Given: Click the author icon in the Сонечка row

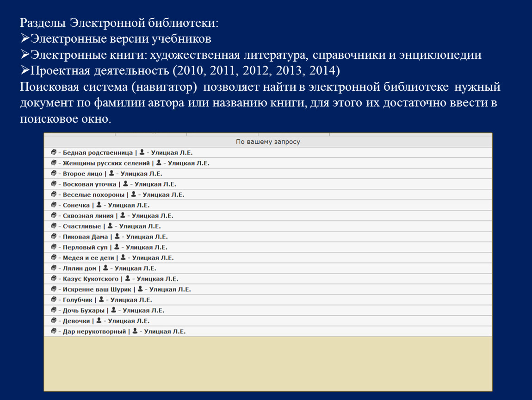Looking at the screenshot, I should pyautogui.click(x=99, y=205).
